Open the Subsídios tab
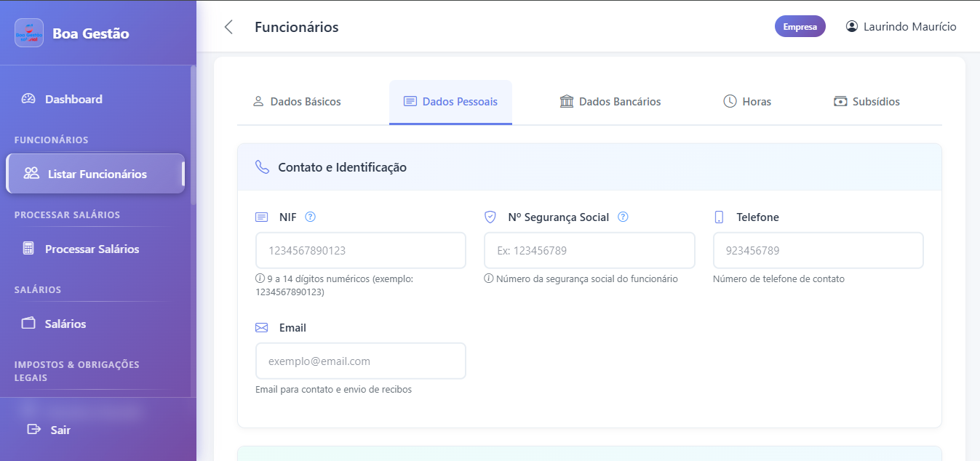The height and width of the screenshot is (461, 980). pos(867,102)
